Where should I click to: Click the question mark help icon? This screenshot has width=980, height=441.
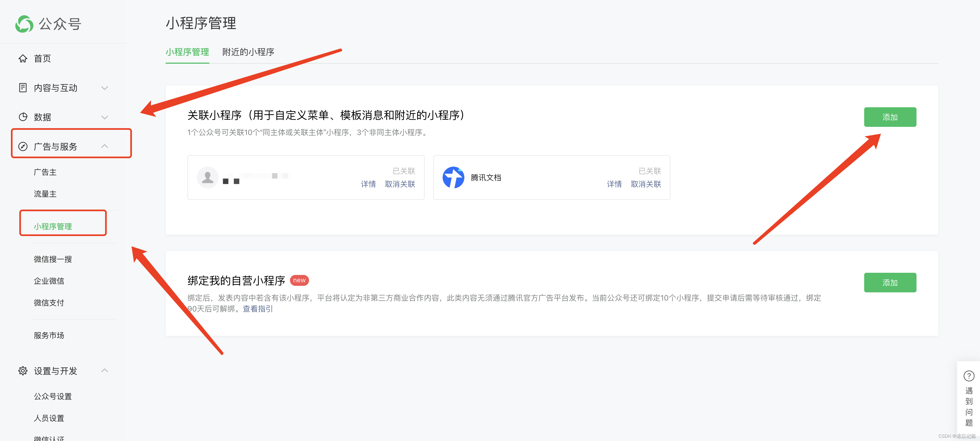[969, 376]
